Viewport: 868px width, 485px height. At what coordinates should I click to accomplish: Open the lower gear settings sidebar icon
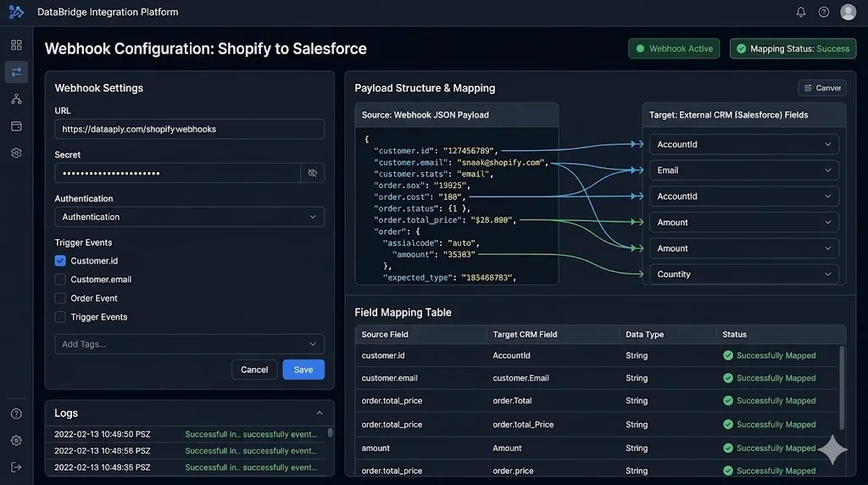[x=17, y=440]
